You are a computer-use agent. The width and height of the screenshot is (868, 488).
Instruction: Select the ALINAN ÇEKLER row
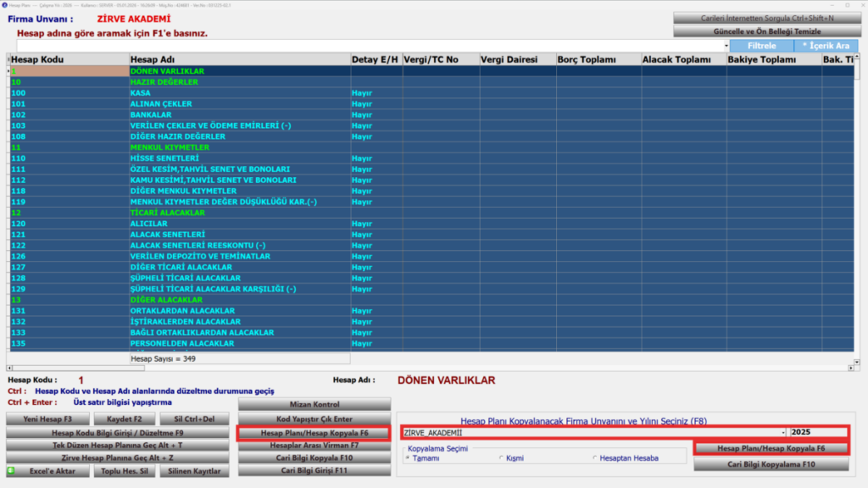tap(431, 103)
